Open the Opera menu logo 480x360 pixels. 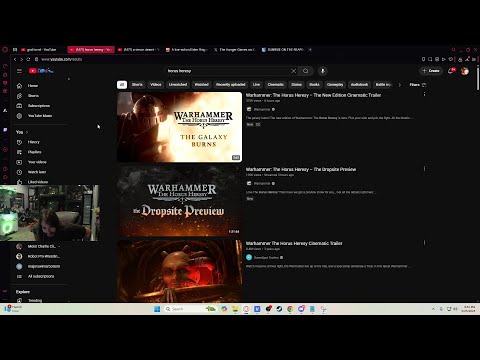tap(5, 50)
